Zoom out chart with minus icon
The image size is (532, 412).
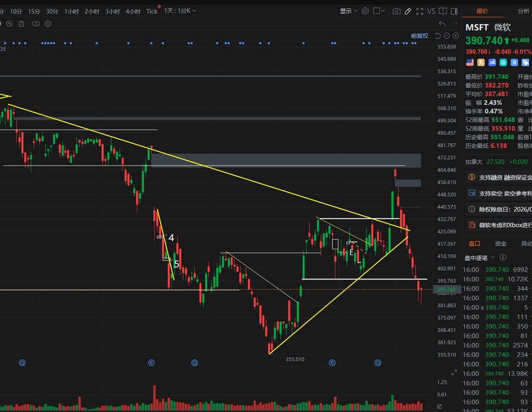447,36
